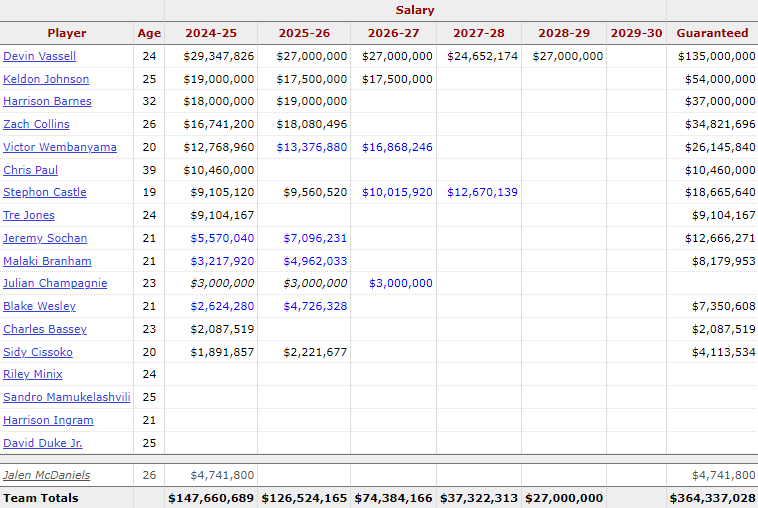This screenshot has height=508, width=758.
Task: Select Team Totals $126,524,165 cell
Action: tap(304, 498)
